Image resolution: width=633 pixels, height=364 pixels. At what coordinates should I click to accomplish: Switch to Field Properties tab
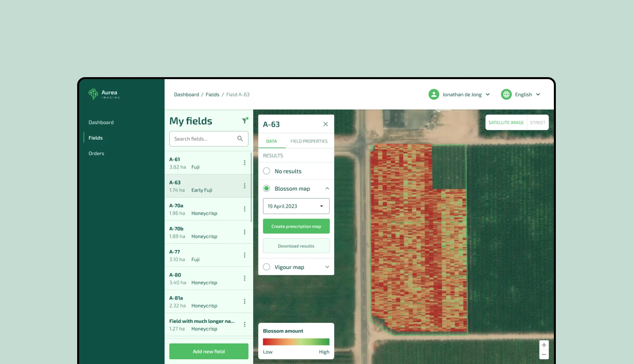coord(309,141)
